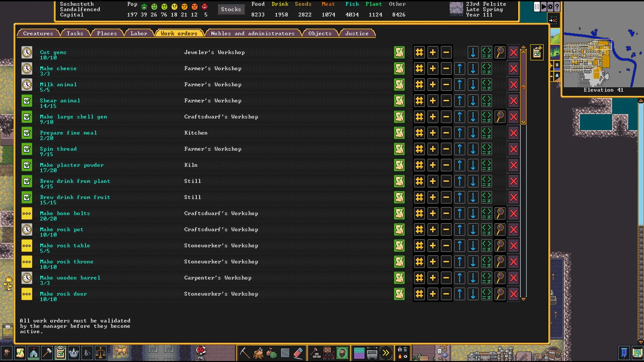This screenshot has width=644, height=362.
Task: Switch to the Labor tab
Action: tap(139, 33)
